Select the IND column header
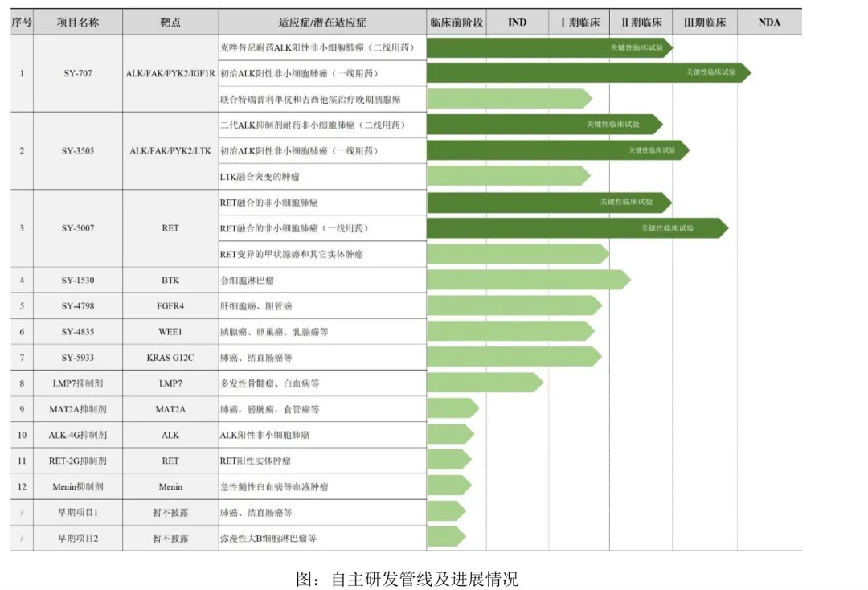 [x=517, y=22]
